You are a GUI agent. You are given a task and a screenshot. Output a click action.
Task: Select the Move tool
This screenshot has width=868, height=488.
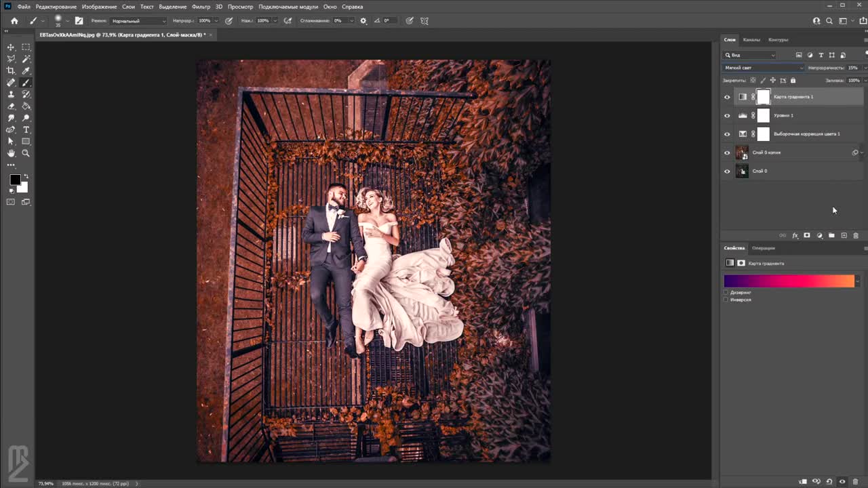11,47
